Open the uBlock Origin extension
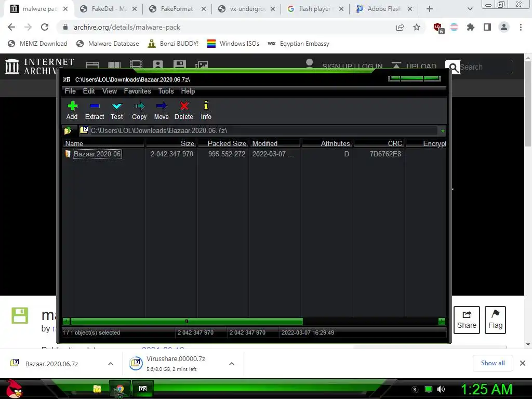The width and height of the screenshot is (532, 399). (438, 28)
